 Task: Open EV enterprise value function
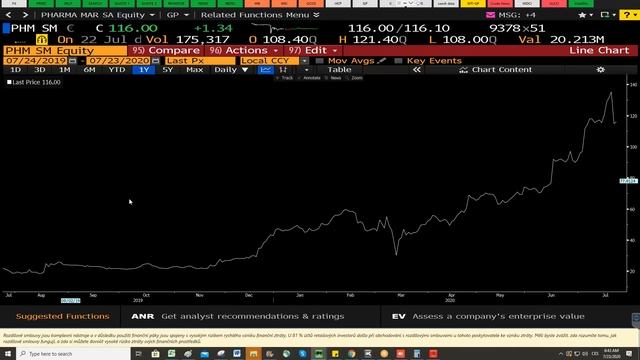(488, 316)
